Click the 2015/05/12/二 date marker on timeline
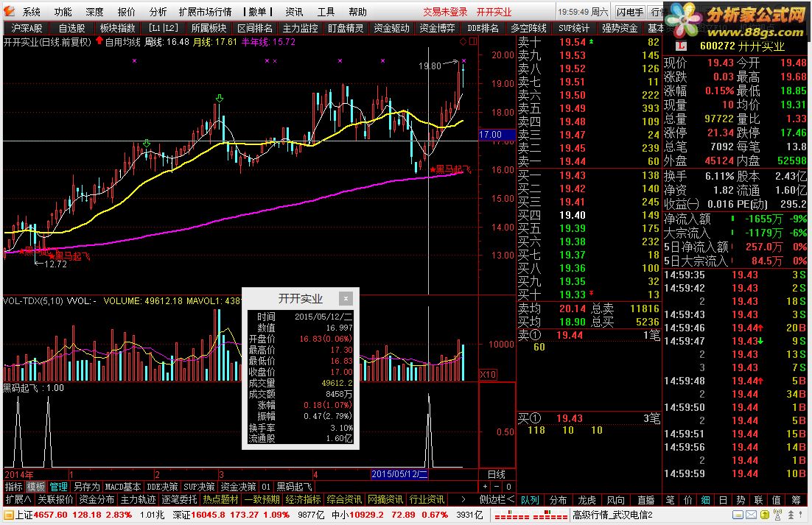 399,474
